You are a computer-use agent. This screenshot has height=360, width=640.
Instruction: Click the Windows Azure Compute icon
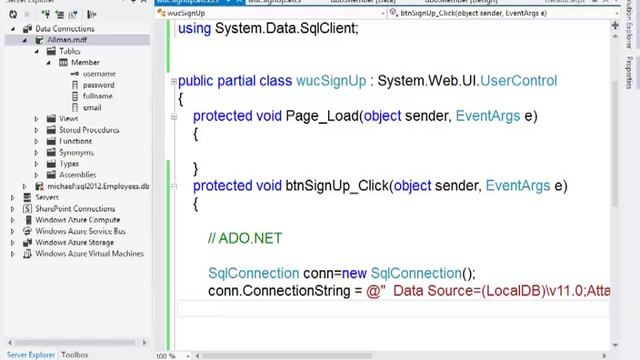[28, 220]
